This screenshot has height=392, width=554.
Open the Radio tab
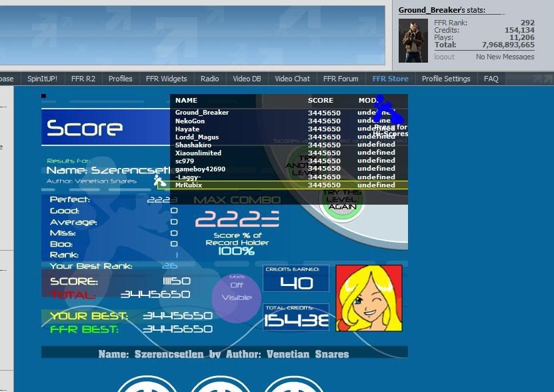pyautogui.click(x=209, y=79)
